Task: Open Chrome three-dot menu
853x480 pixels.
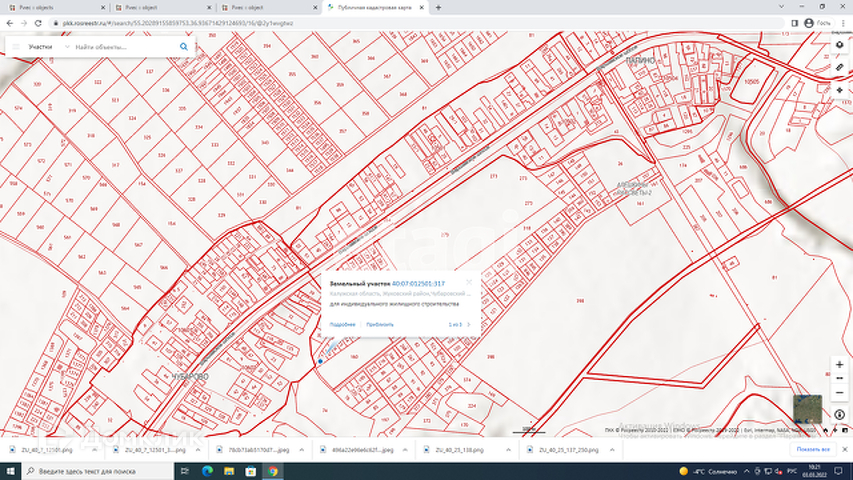Action: point(845,21)
